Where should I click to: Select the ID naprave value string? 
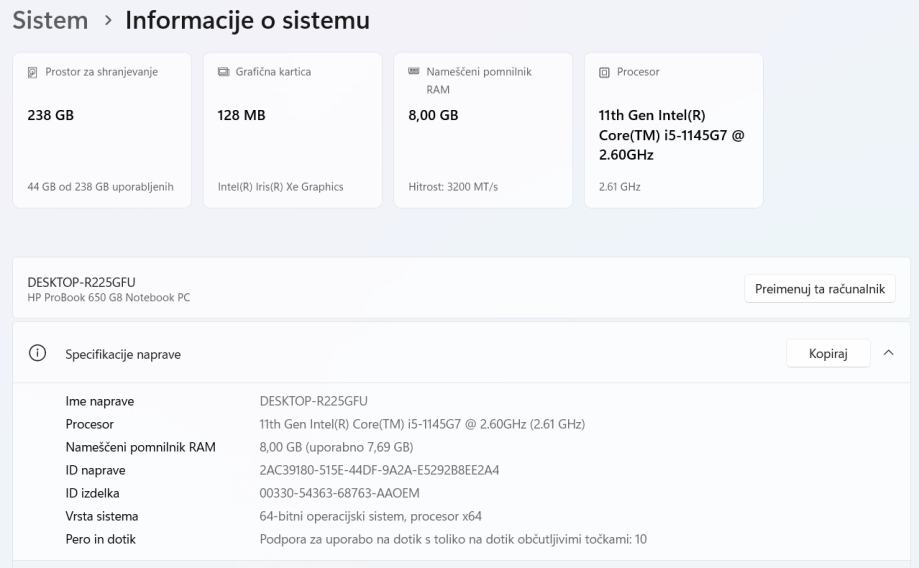[x=379, y=470]
